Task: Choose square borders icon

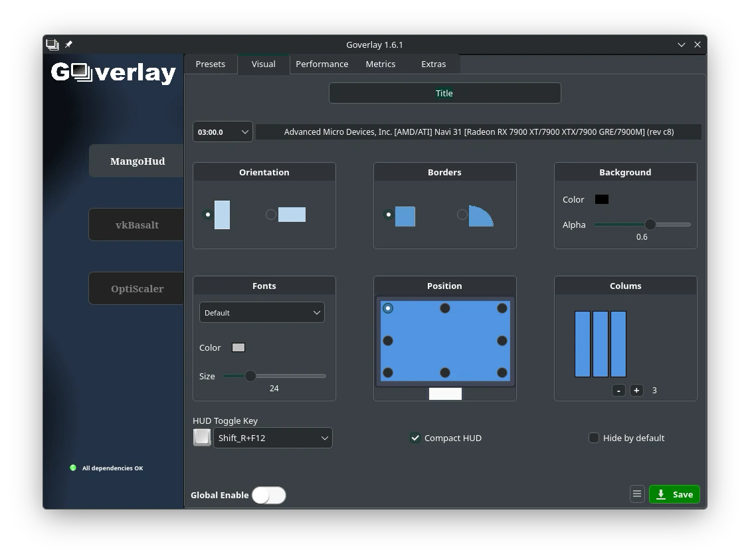Action: [405, 216]
